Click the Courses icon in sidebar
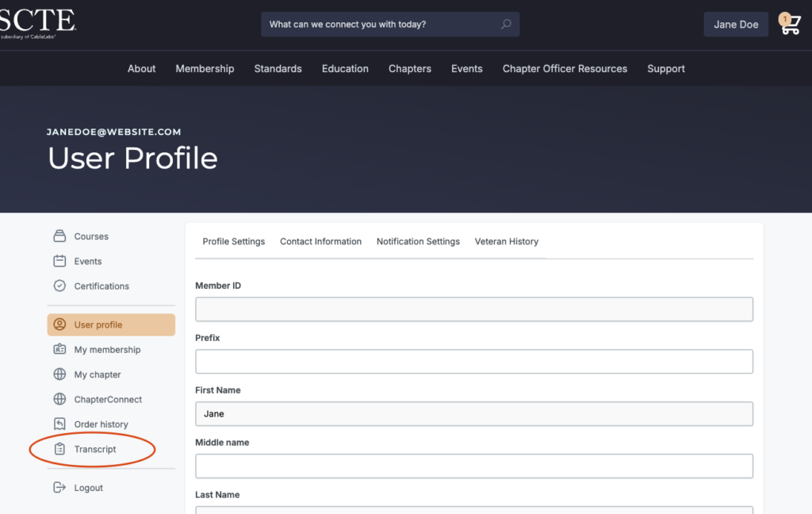812x514 pixels. 59,236
